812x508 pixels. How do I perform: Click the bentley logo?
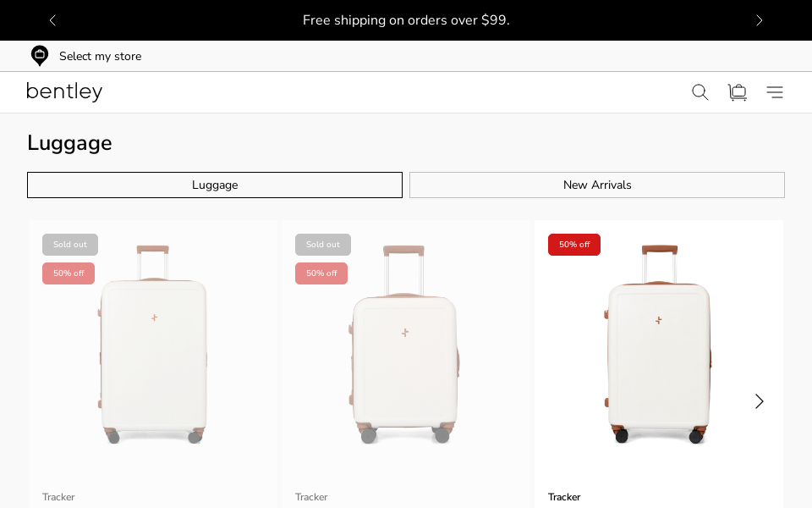coord(64,92)
